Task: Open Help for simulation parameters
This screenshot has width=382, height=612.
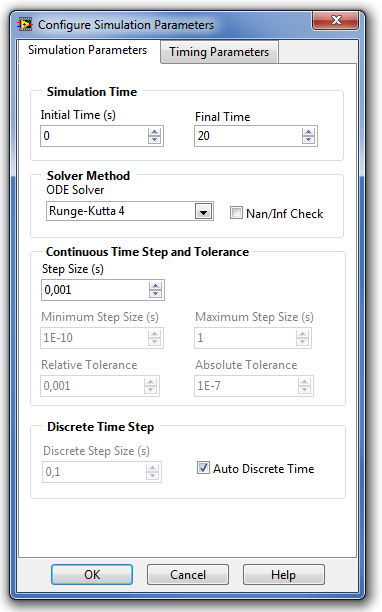Action: (x=284, y=575)
